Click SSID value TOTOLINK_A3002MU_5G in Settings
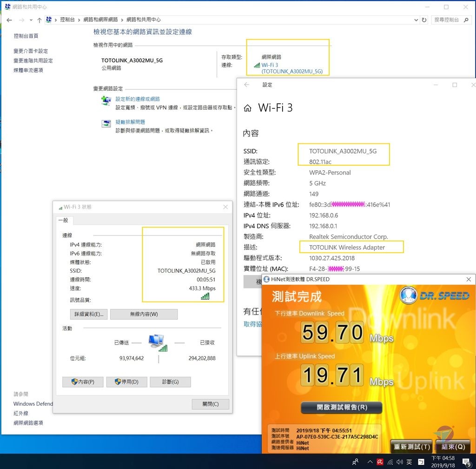The width and height of the screenshot is (476, 469). point(343,151)
